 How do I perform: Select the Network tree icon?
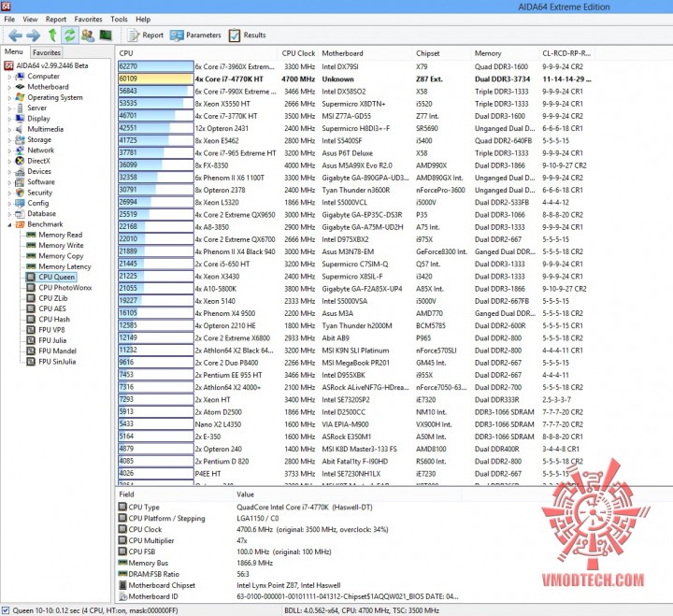20,150
